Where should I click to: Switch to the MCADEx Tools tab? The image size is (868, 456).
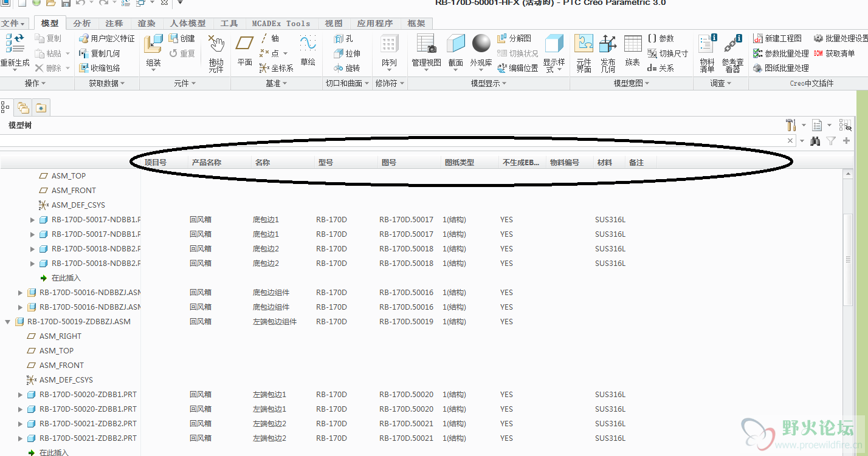[281, 24]
